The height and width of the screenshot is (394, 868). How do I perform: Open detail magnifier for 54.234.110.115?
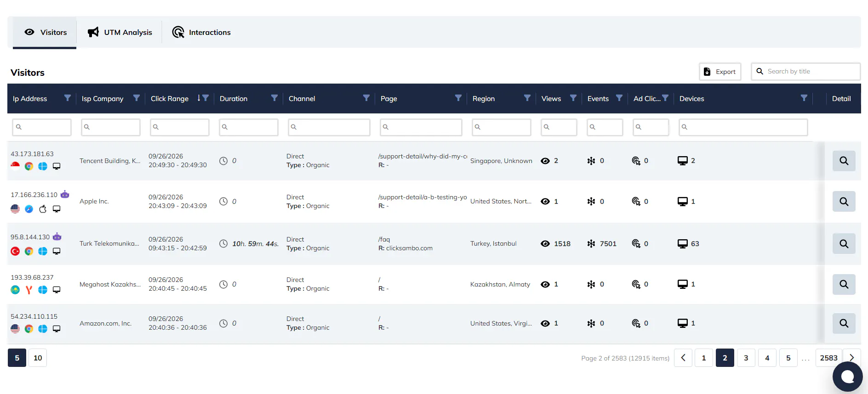pyautogui.click(x=844, y=323)
